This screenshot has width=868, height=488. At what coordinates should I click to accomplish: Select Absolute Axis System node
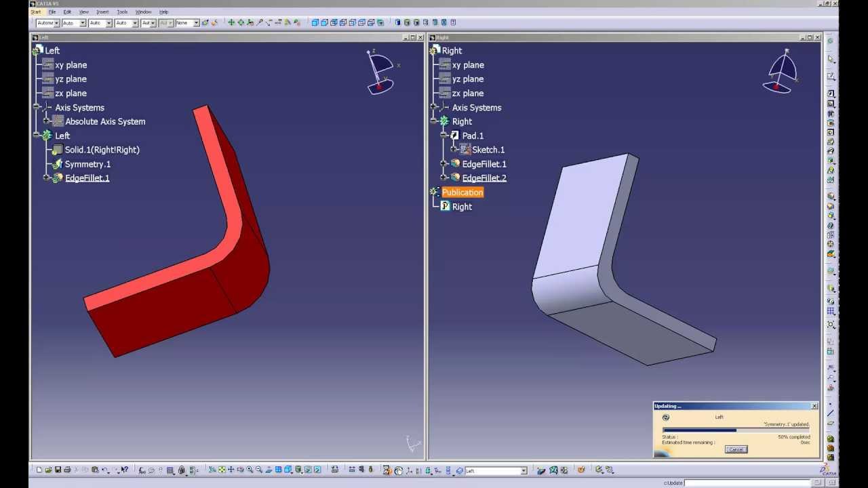coord(105,121)
